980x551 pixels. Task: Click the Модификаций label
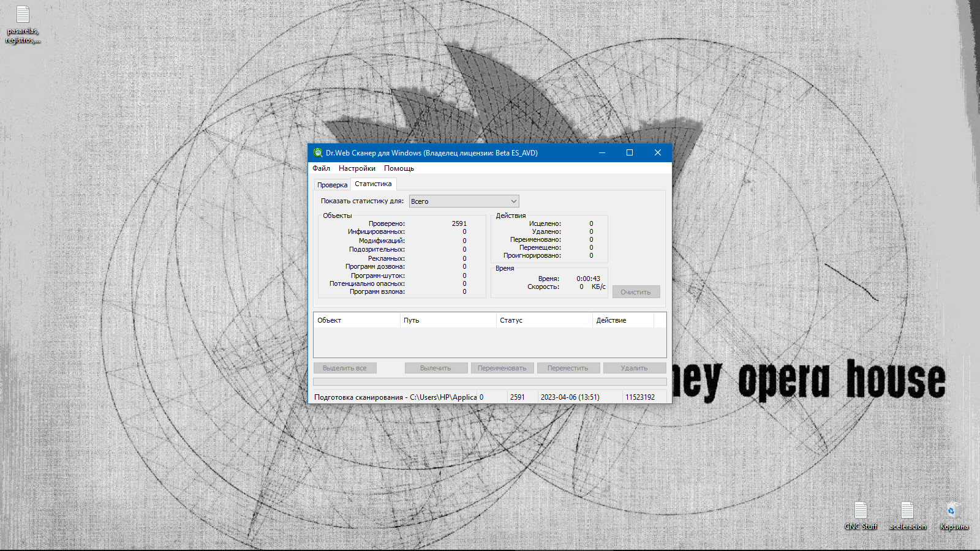(382, 241)
